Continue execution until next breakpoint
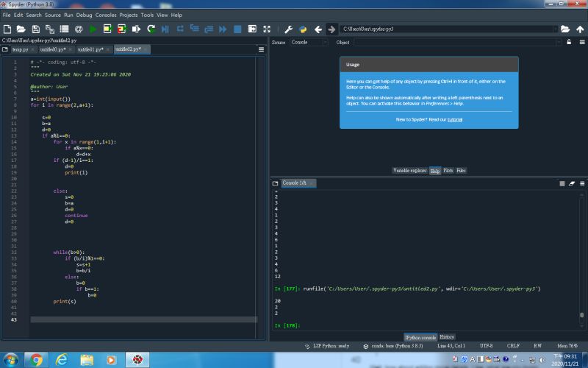Screen dimensions: 588x368 click(x=223, y=29)
